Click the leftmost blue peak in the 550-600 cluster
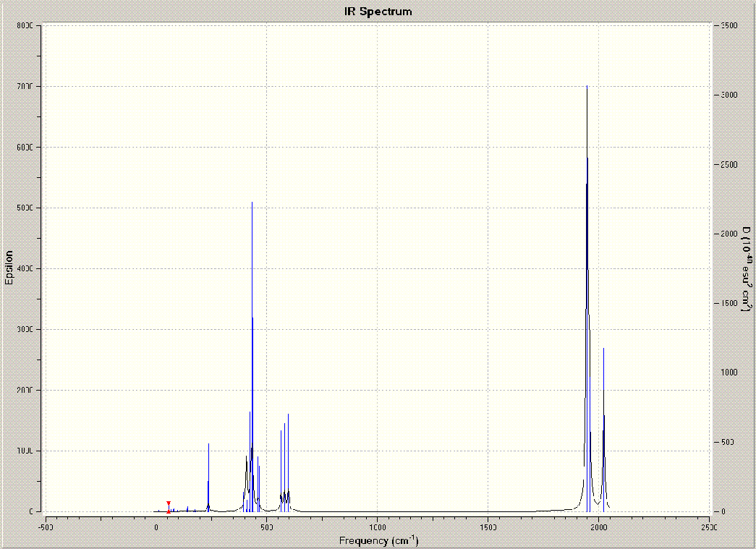This screenshot has height=549, width=756. click(281, 471)
